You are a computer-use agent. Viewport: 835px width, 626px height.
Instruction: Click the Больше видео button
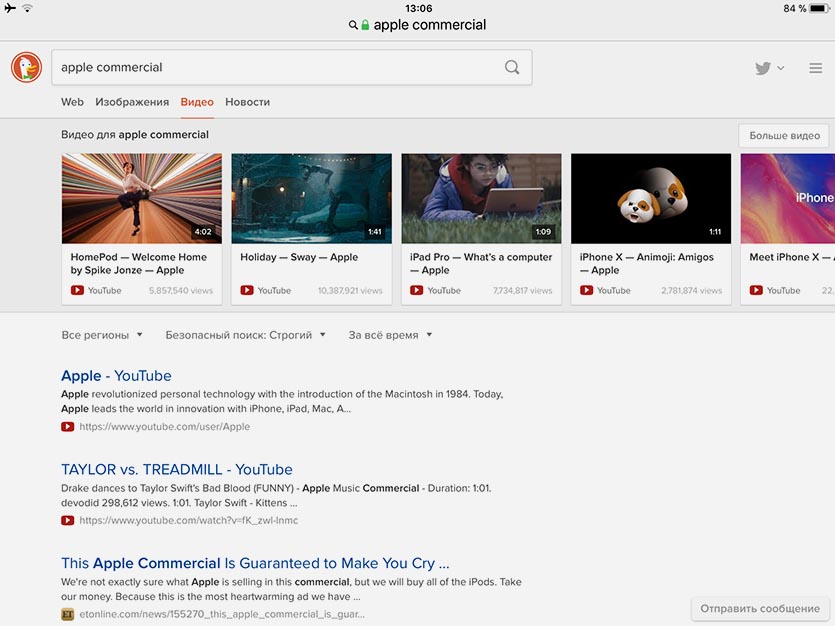pos(784,136)
